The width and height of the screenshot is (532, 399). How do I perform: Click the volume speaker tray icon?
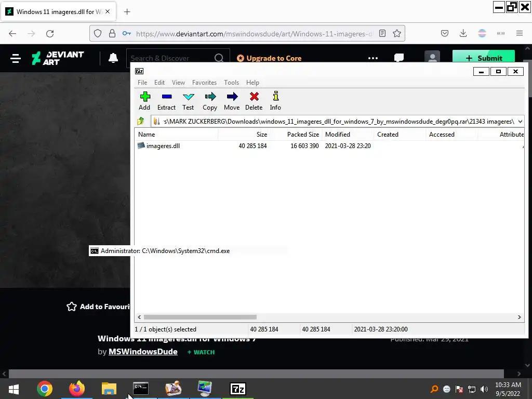pyautogui.click(x=484, y=389)
